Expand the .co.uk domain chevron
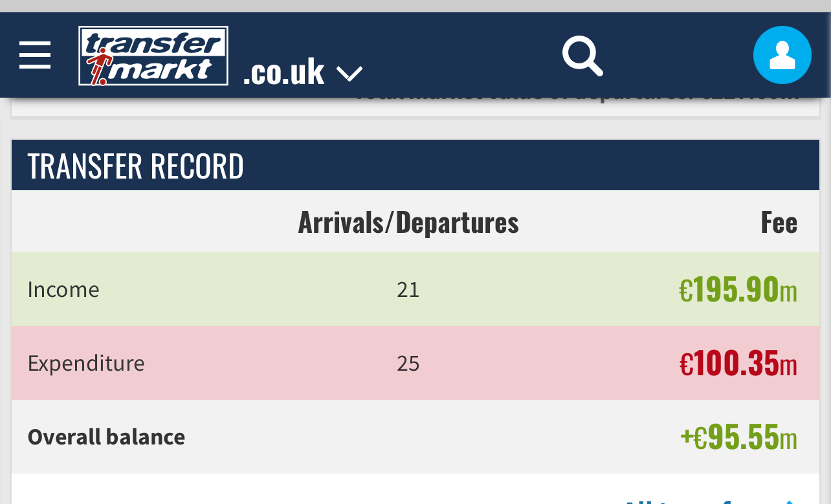831x504 pixels. click(349, 74)
